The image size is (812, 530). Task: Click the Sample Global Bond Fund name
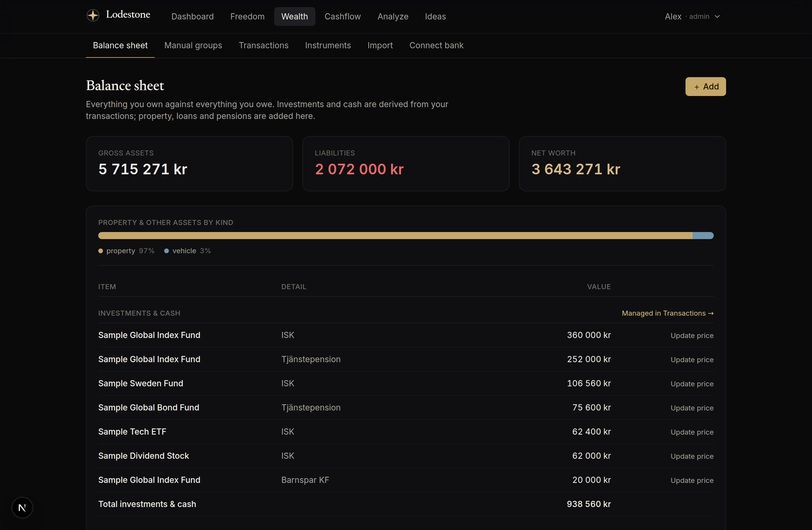149,408
